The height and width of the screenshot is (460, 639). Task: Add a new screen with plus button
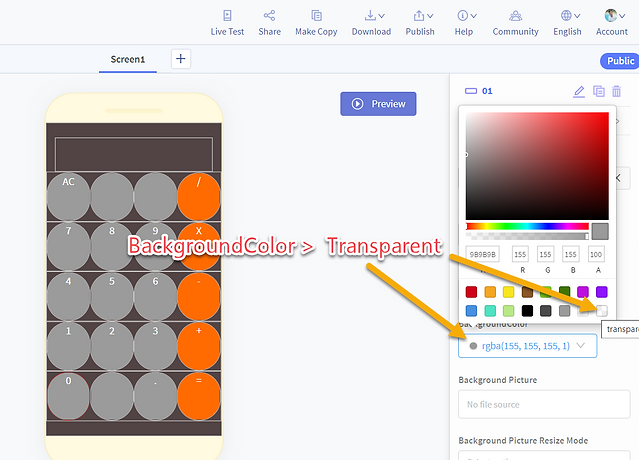(x=181, y=59)
